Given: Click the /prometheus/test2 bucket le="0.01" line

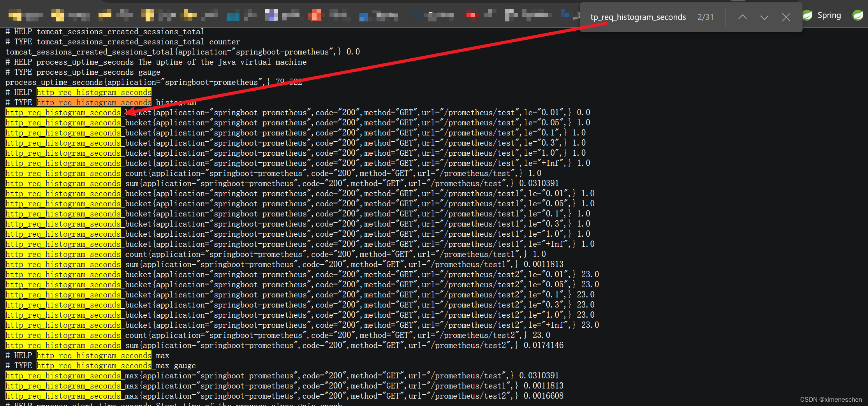Looking at the screenshot, I should (302, 274).
